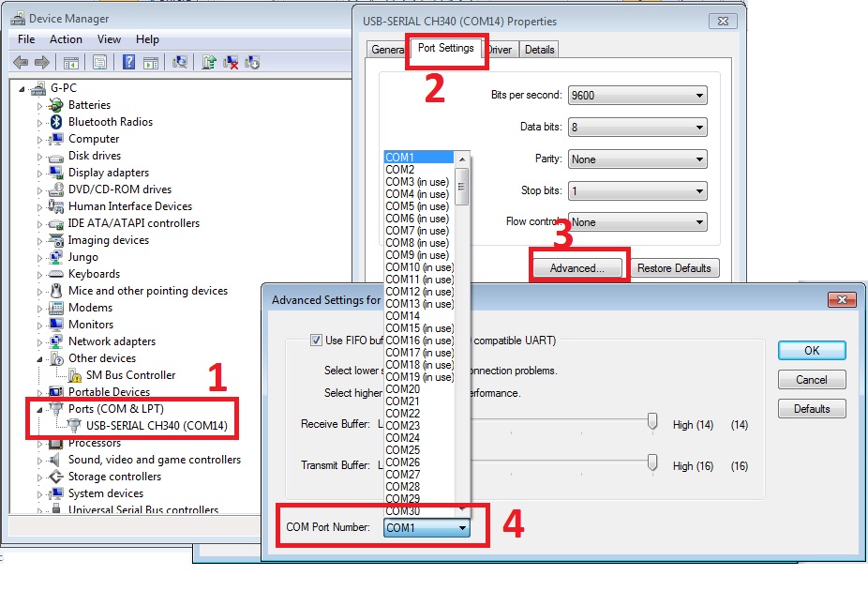Click the Scan for hardware changes icon
The height and width of the screenshot is (591, 868).
pos(180,62)
